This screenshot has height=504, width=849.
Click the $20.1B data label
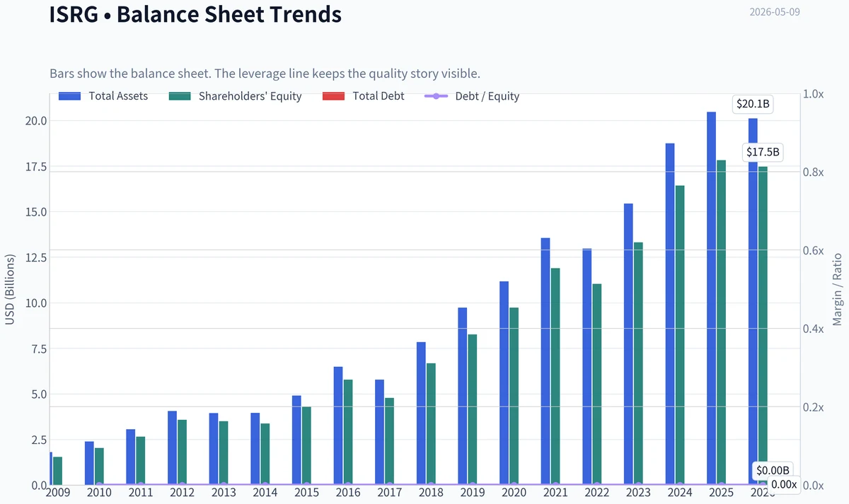pos(753,105)
